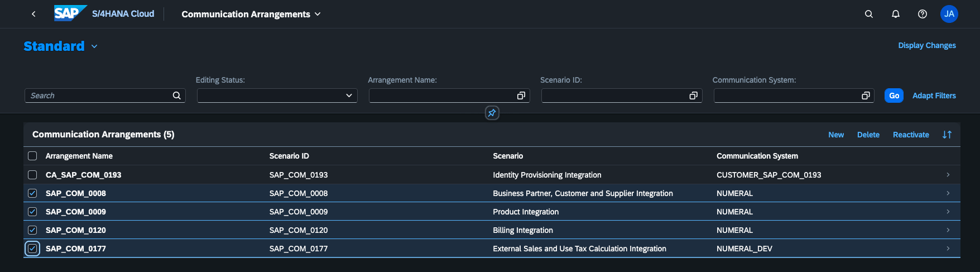Click the CA_SAP_COM_0193 arrangement name
Image resolution: width=980 pixels, height=272 pixels.
pos(84,175)
